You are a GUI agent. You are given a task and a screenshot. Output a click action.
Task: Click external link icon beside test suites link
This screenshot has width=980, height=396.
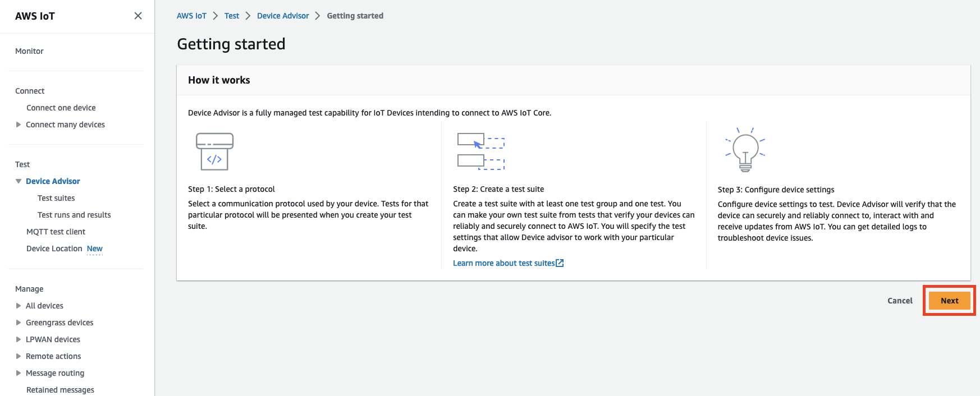(560, 263)
